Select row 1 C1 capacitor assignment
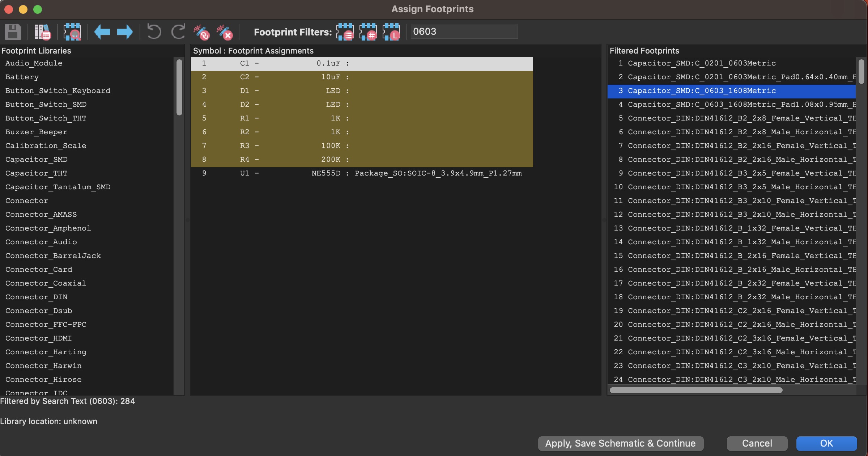868x456 pixels. pyautogui.click(x=362, y=63)
